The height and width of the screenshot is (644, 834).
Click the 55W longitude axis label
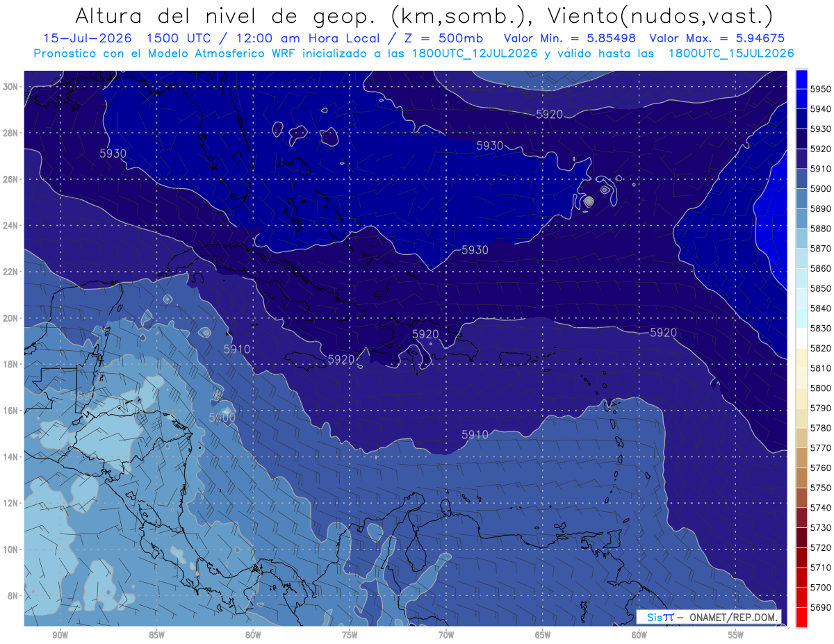[736, 634]
